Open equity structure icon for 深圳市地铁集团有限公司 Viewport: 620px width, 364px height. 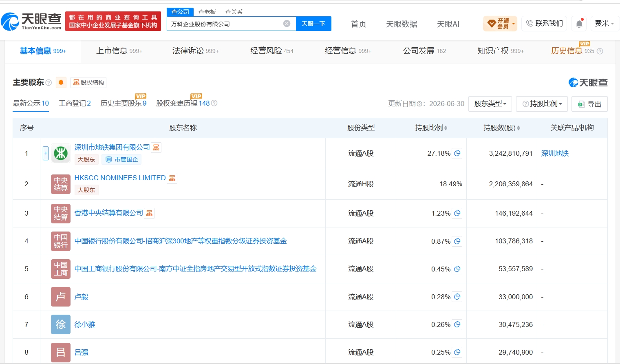pyautogui.click(x=156, y=148)
